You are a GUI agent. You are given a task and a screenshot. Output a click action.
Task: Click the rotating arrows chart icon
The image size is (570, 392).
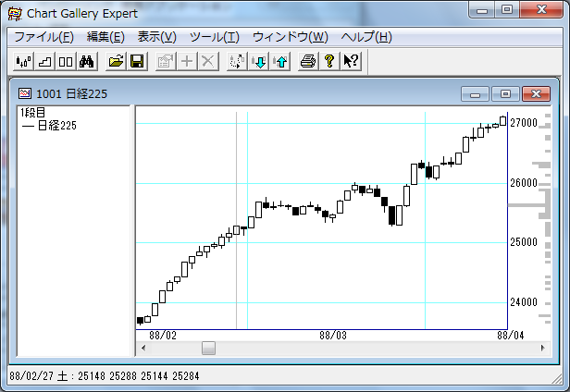pos(237,61)
